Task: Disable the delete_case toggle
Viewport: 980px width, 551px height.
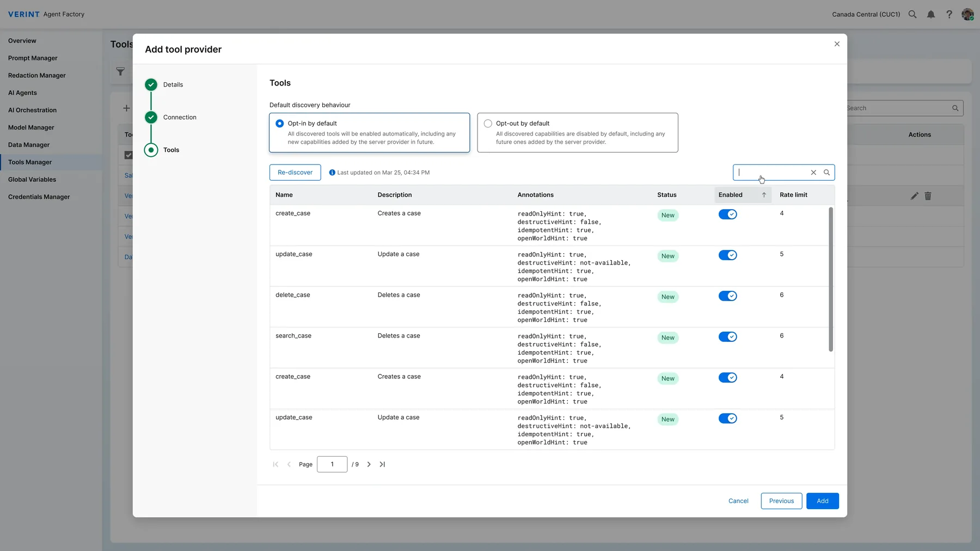Action: (x=727, y=296)
